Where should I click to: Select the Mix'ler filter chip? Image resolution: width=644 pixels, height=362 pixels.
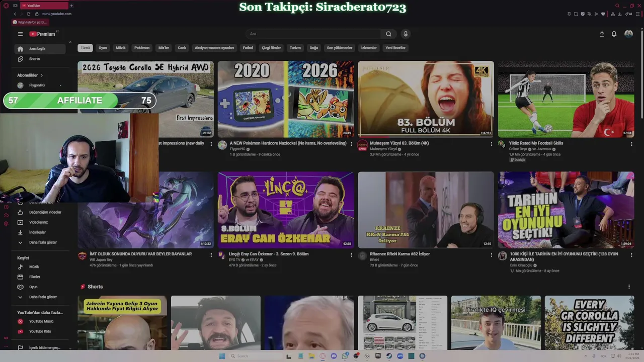click(x=164, y=48)
